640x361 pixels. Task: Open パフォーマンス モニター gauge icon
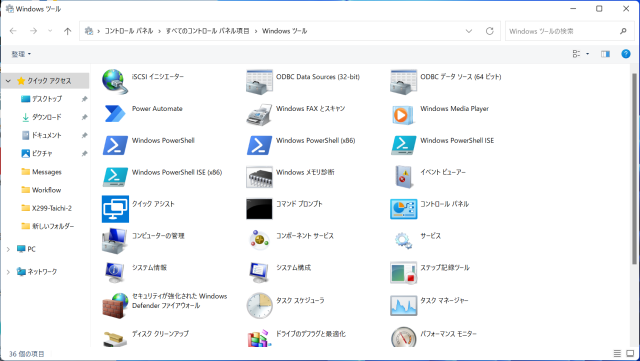coord(403,337)
